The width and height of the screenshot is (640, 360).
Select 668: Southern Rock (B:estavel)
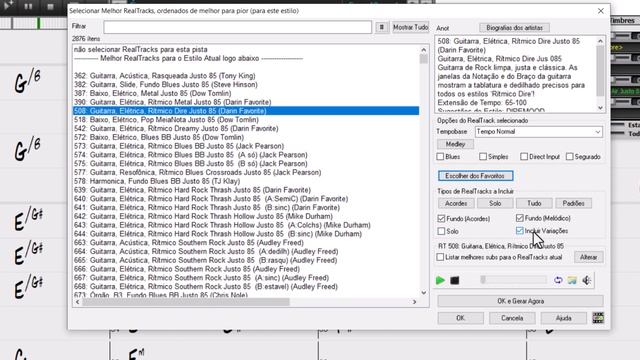pyautogui.click(x=206, y=287)
